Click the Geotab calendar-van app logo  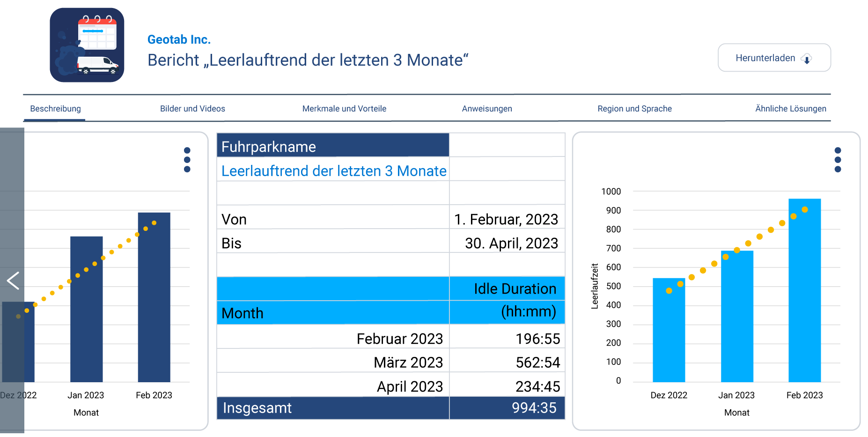87,44
